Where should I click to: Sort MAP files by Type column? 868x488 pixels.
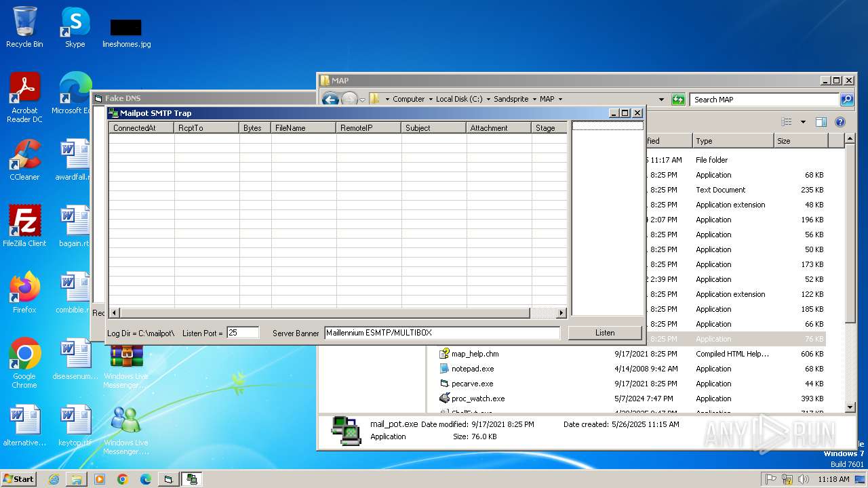[733, 141]
